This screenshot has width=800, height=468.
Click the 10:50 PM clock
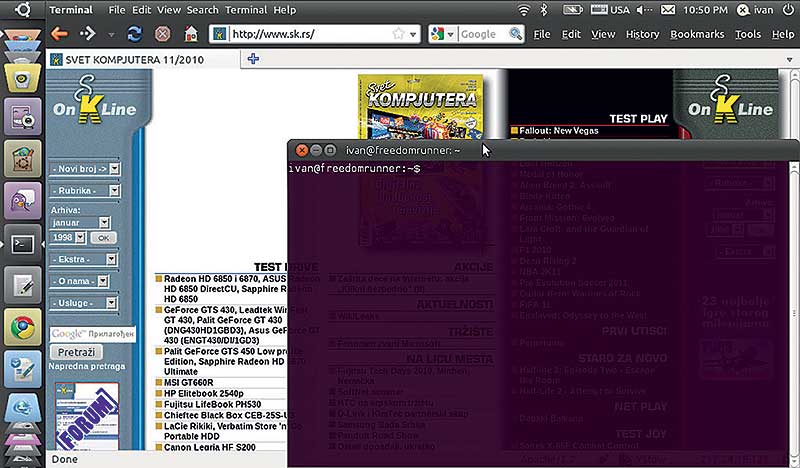(x=705, y=10)
